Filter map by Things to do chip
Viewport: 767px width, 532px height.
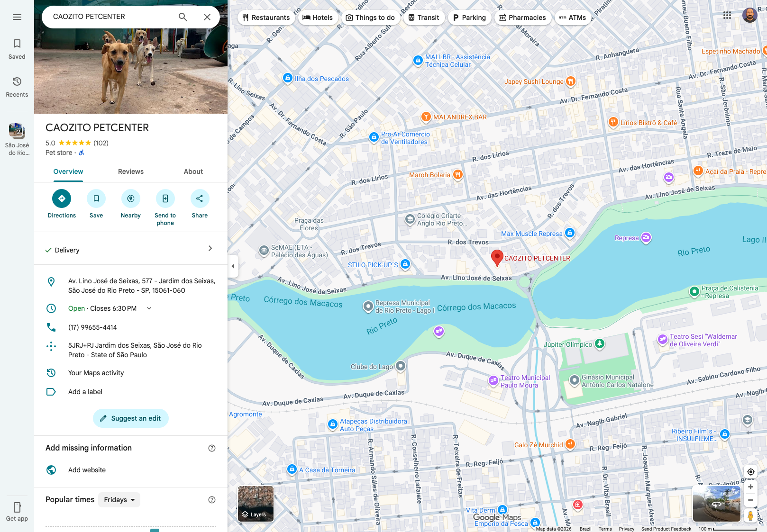[x=370, y=18]
